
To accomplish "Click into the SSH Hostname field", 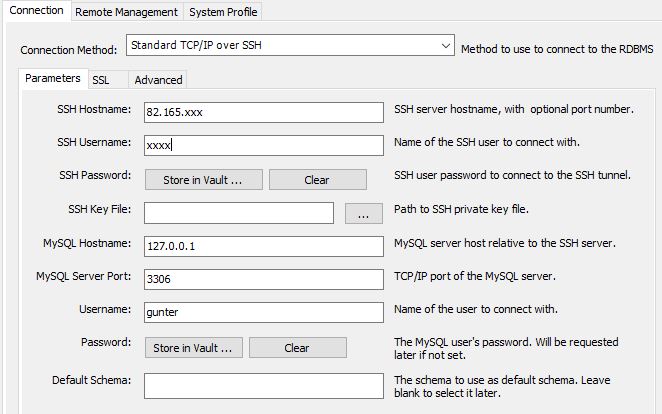I will pos(264,112).
